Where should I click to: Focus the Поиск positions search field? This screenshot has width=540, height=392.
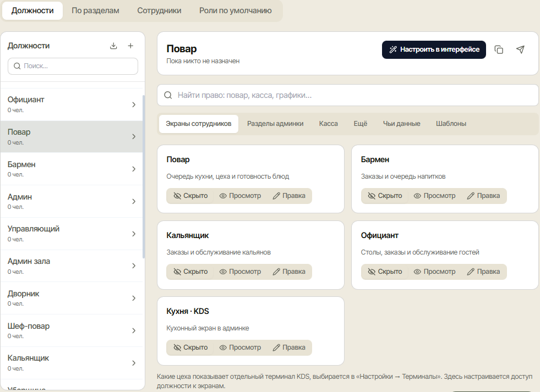coord(73,66)
